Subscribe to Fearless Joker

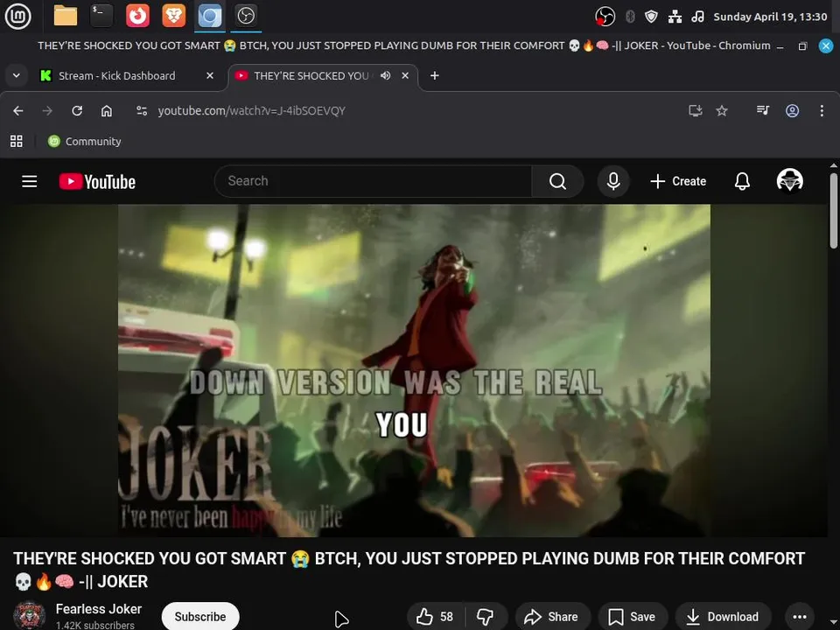point(199,617)
